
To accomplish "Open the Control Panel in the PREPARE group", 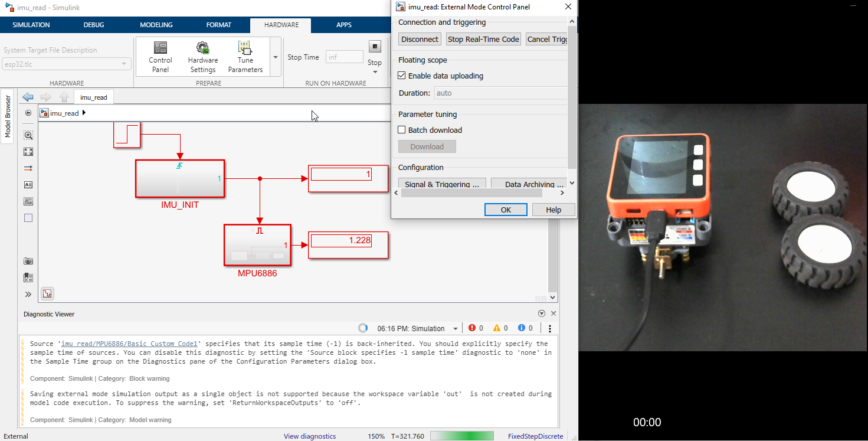I will coord(160,57).
